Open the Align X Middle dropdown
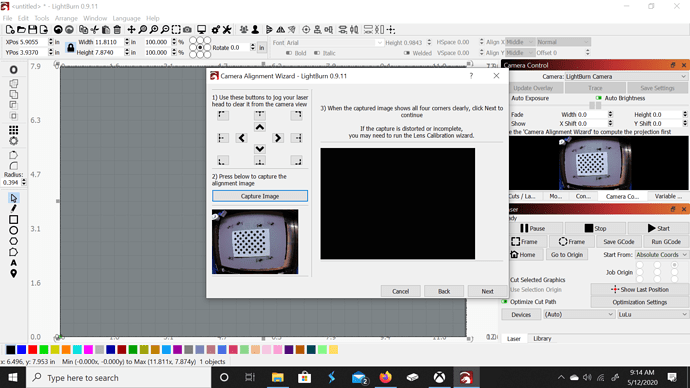690x388 pixels. pos(520,42)
